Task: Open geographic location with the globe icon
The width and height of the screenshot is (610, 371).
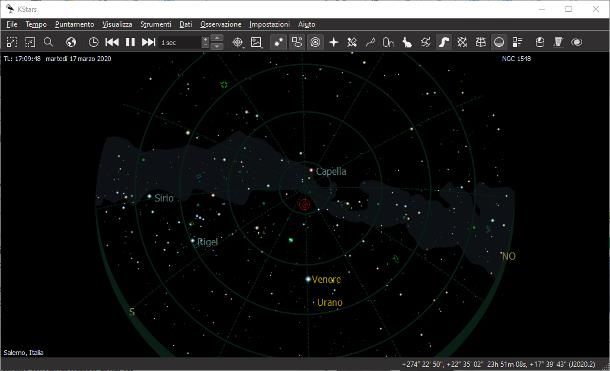Action: tap(71, 42)
